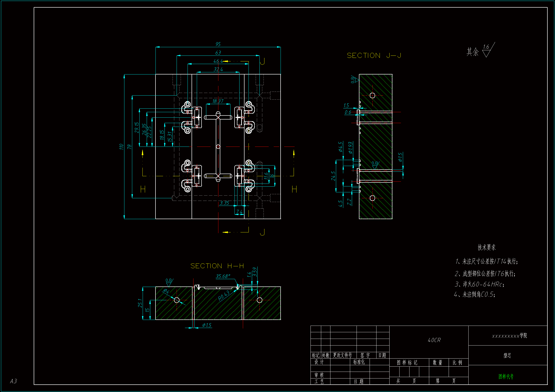Select the SECTION J-J title text
The image size is (555, 392).
click(x=374, y=55)
